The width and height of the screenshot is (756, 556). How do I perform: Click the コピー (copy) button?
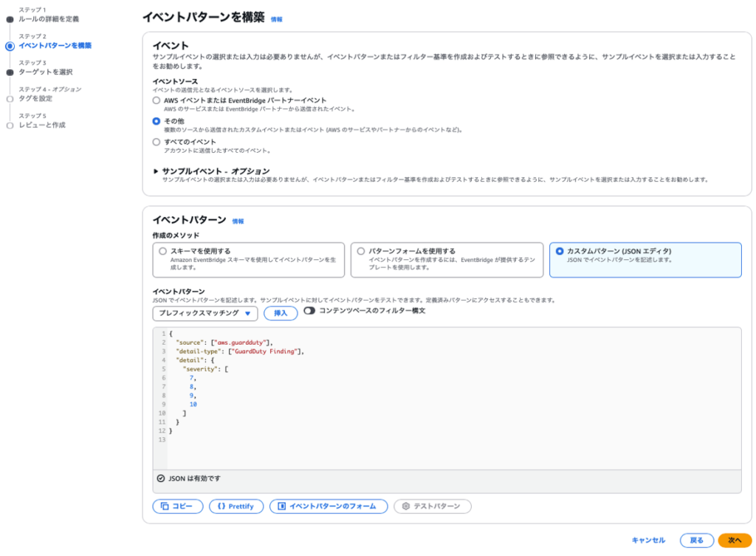click(x=177, y=506)
